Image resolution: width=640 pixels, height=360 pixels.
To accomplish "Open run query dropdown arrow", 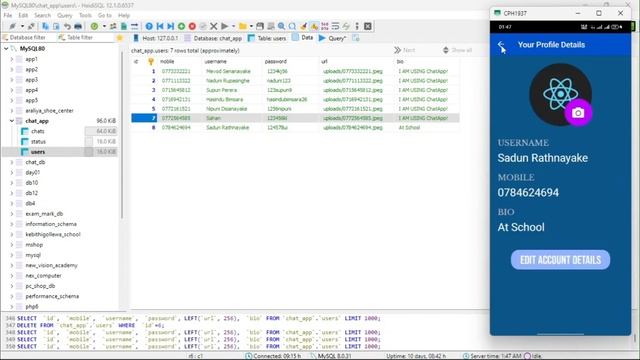I will tap(233, 26).
